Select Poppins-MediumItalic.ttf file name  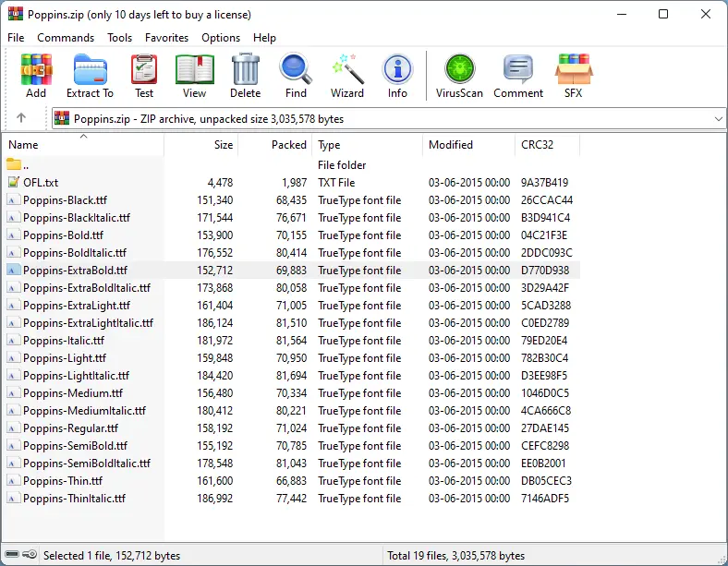tap(84, 411)
